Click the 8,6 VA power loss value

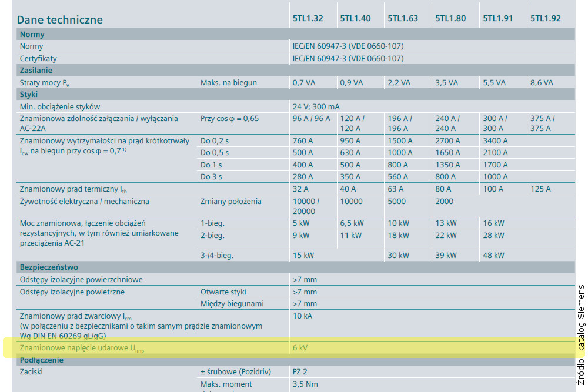click(x=542, y=83)
